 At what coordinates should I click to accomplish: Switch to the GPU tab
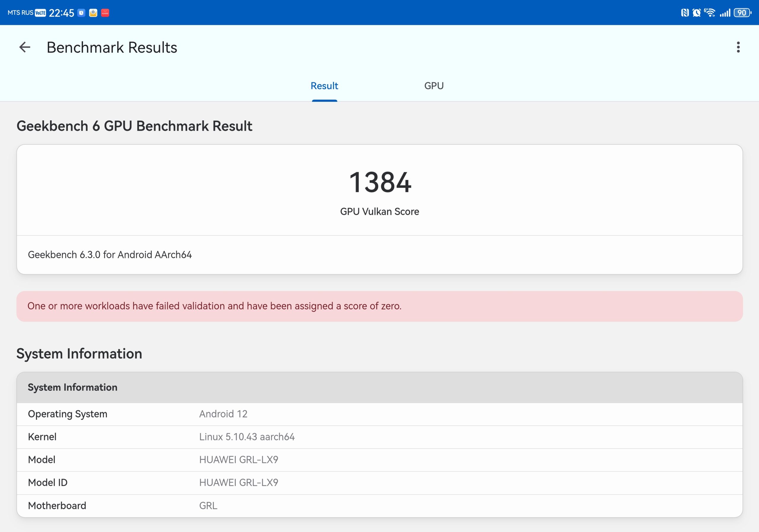coord(434,86)
